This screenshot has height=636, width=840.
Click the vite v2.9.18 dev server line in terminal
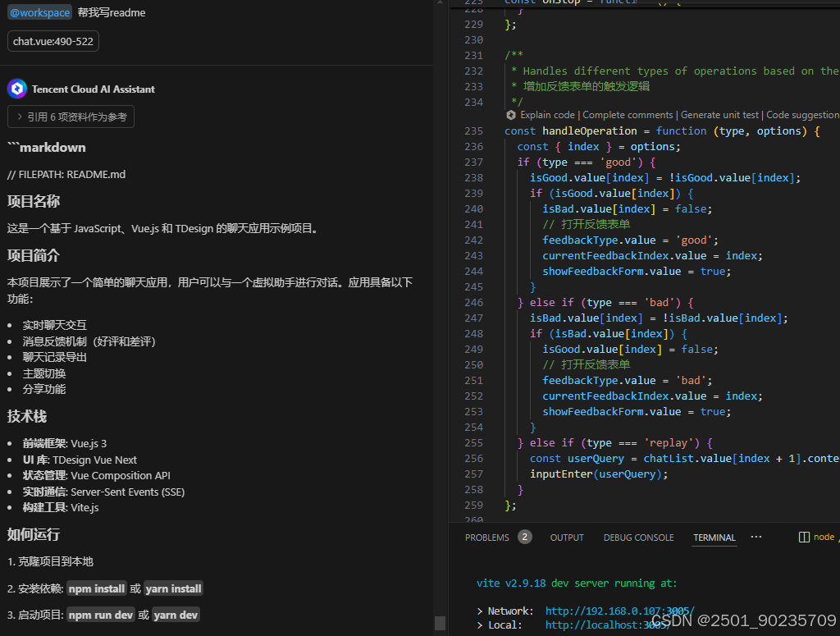coord(577,583)
